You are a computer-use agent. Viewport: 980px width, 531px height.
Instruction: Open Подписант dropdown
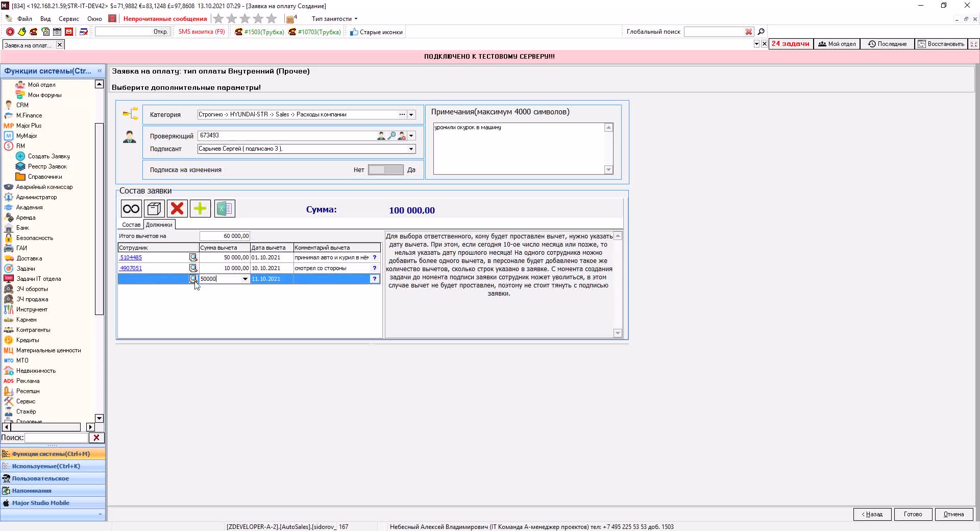[x=411, y=149]
